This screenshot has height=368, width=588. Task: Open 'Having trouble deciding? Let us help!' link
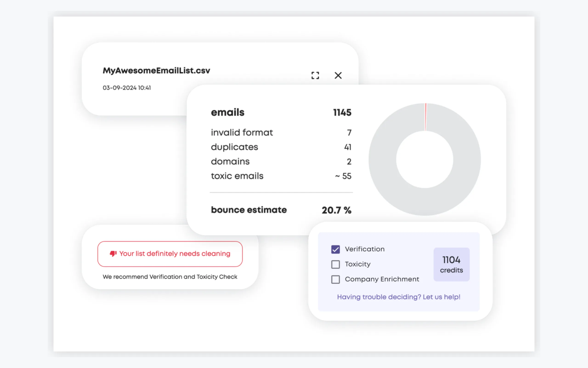399,297
